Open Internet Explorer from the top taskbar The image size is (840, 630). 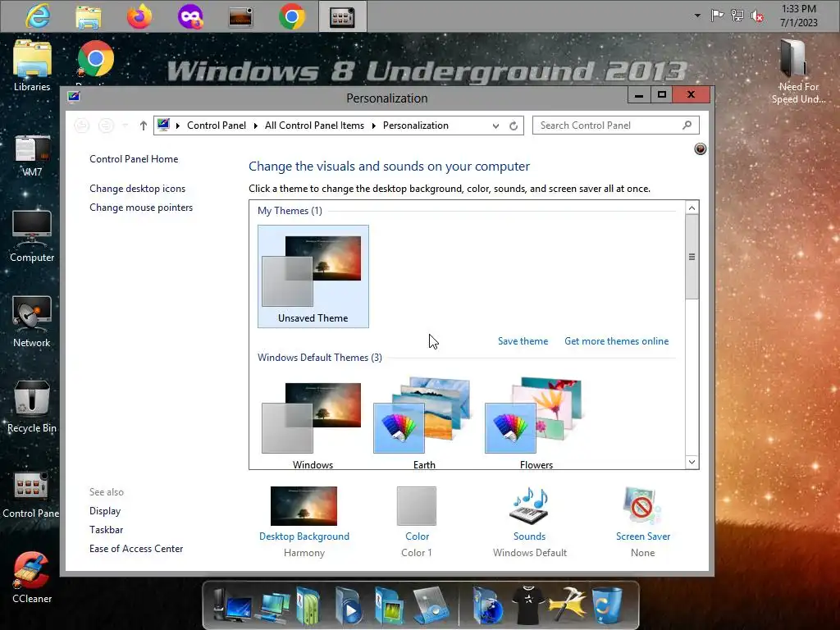coord(38,16)
